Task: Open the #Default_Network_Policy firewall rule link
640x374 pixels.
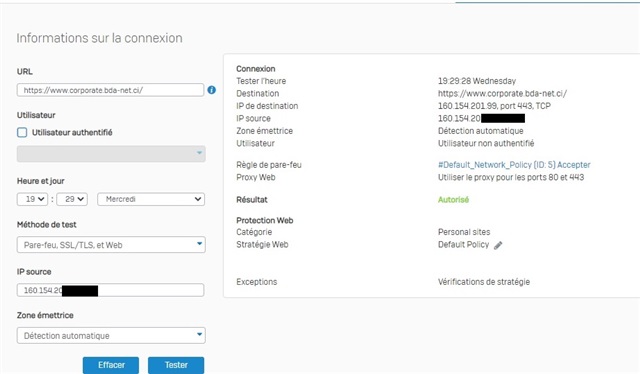Action: [514, 165]
